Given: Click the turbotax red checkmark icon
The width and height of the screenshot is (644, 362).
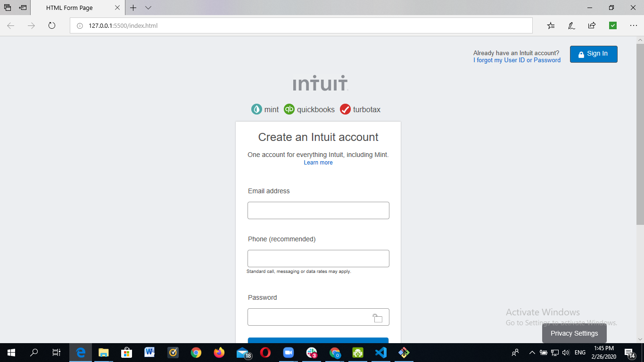Looking at the screenshot, I should coord(345,109).
